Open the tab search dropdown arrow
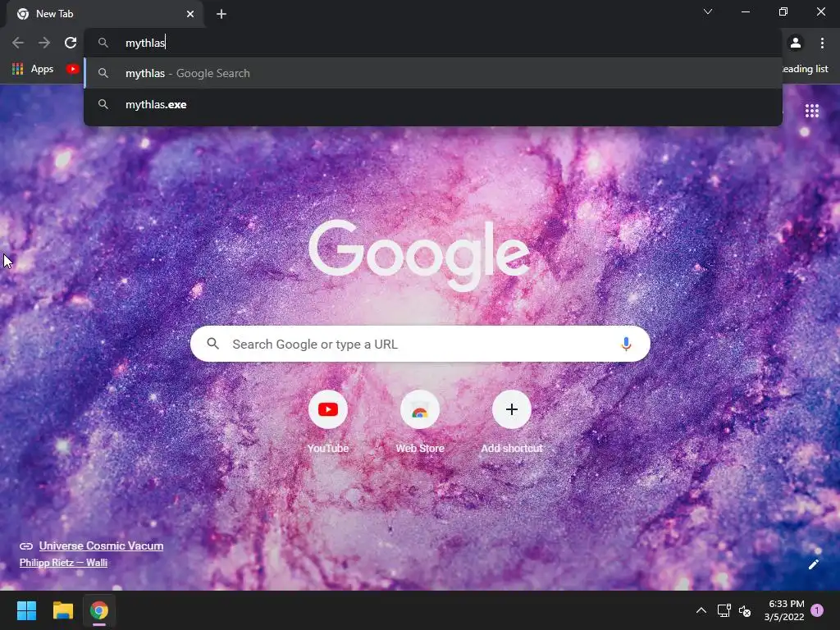The image size is (840, 630). tap(708, 11)
